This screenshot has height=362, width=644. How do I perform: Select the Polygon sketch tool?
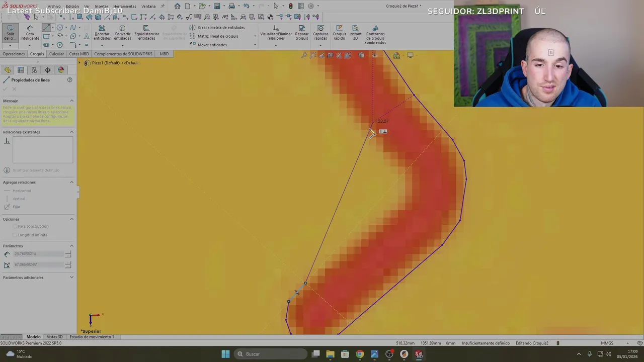tap(59, 45)
